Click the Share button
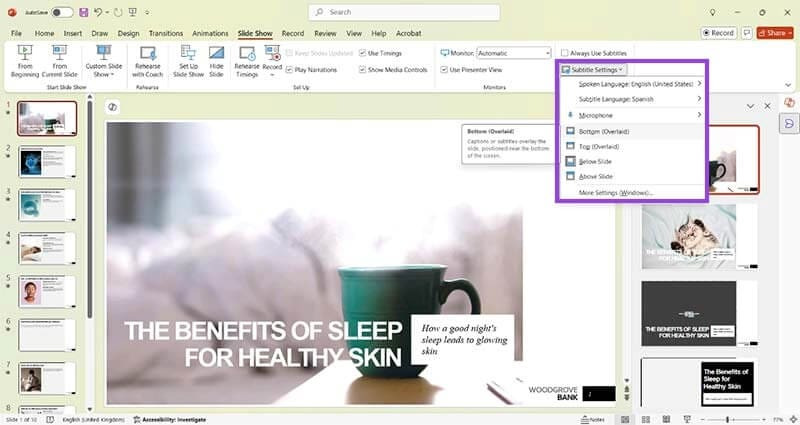 tap(775, 33)
